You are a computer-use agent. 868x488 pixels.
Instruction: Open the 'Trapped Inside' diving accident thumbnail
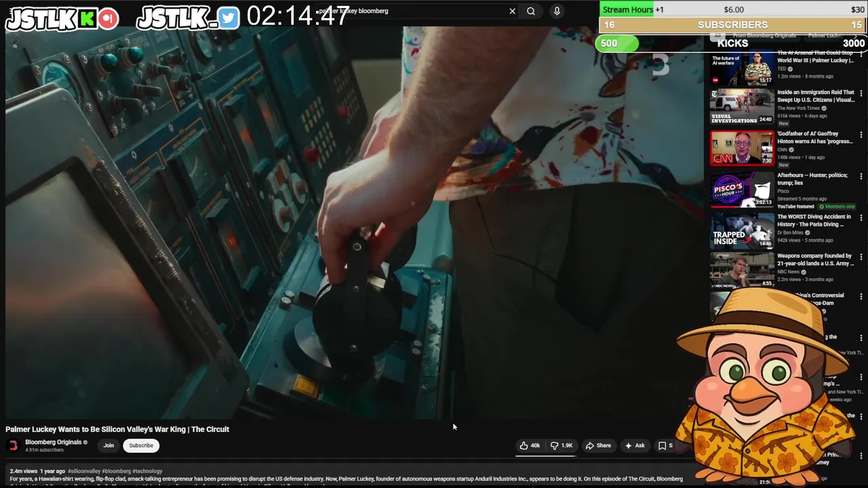[742, 230]
